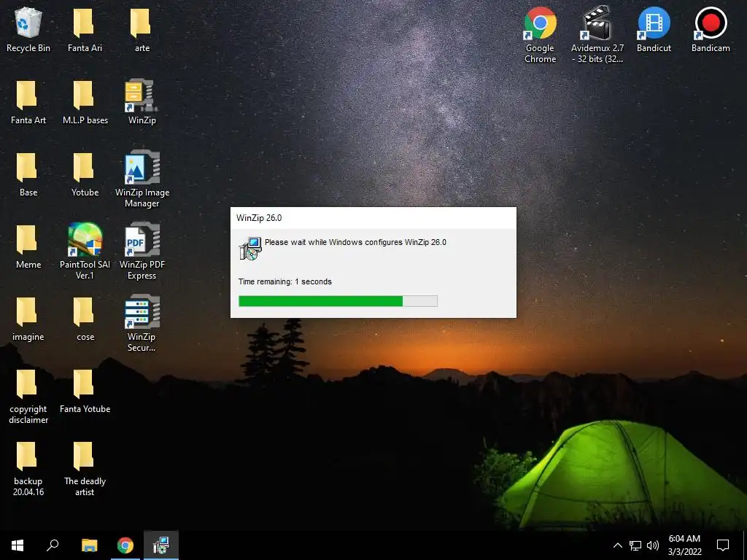Click the green installation progress bar
Screen dimensions: 747x560
pos(338,301)
